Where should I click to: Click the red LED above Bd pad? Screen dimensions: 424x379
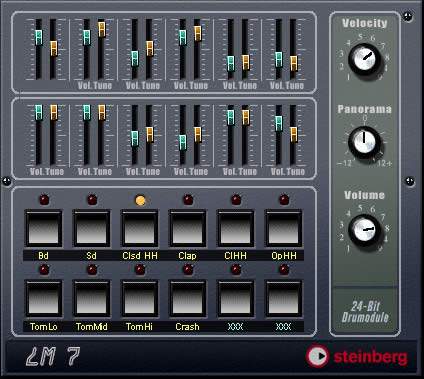[44, 200]
